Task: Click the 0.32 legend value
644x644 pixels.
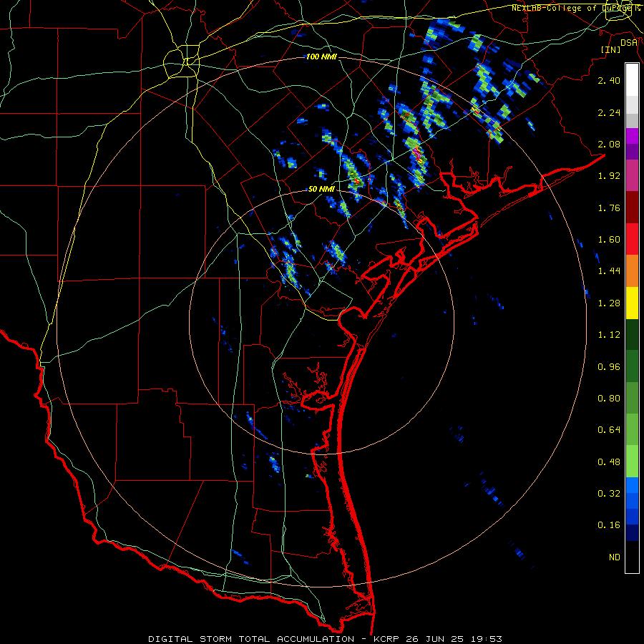Action: 609,494
